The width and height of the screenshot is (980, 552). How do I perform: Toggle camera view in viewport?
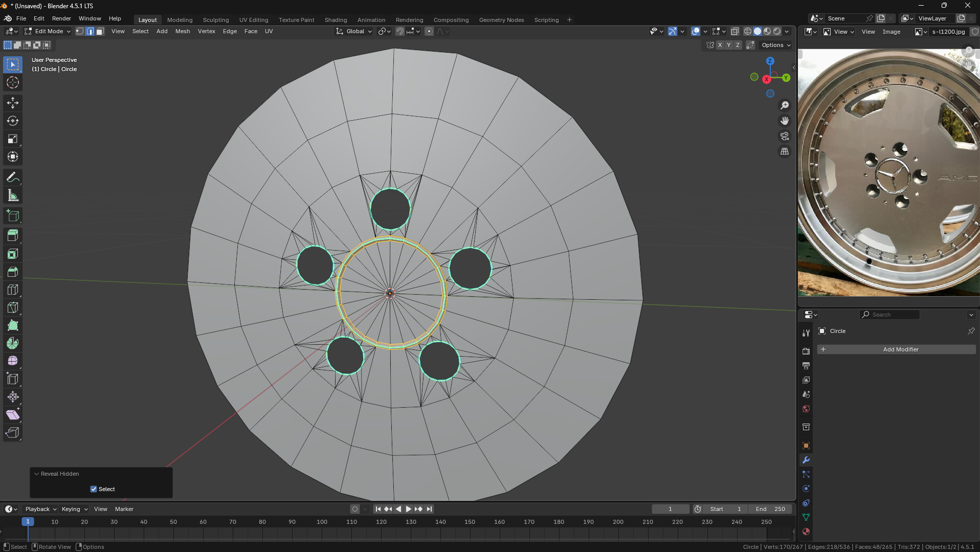[784, 136]
